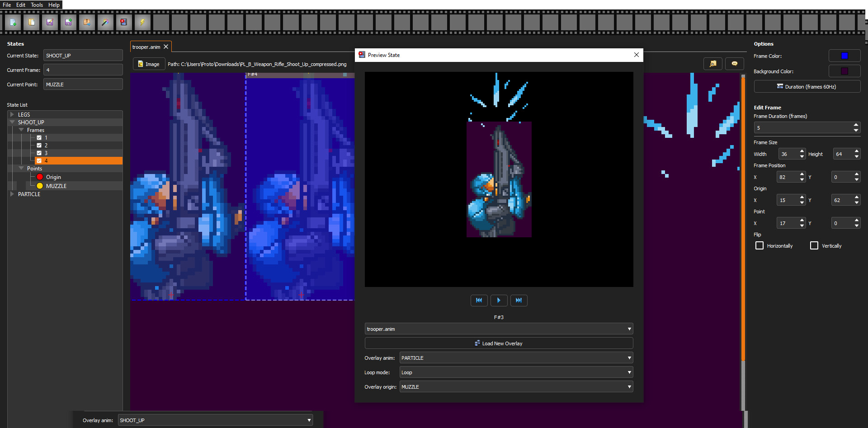Create a new animation file

(13, 22)
